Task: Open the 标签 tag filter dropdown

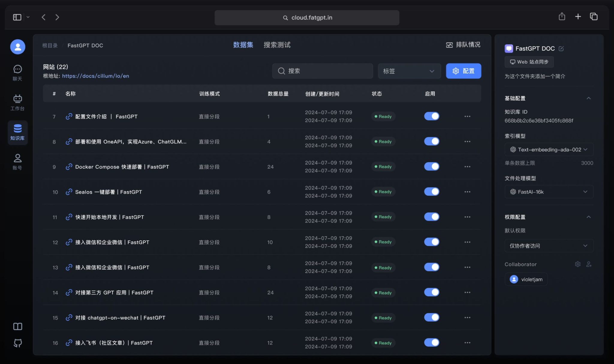Action: click(x=409, y=71)
